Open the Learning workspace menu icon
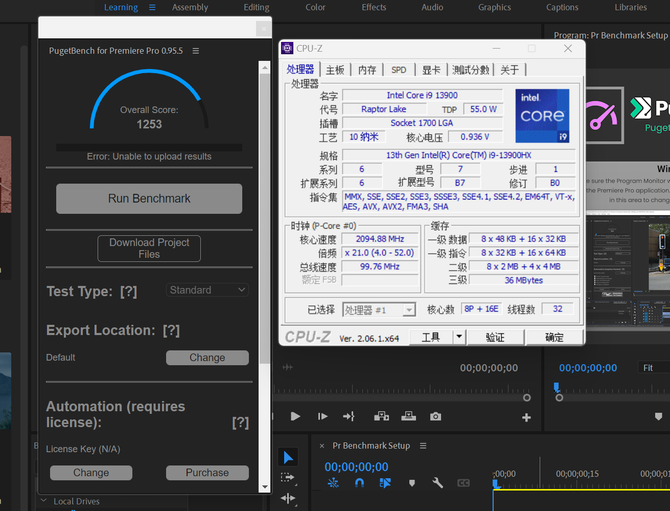The width and height of the screenshot is (670, 511). click(152, 7)
